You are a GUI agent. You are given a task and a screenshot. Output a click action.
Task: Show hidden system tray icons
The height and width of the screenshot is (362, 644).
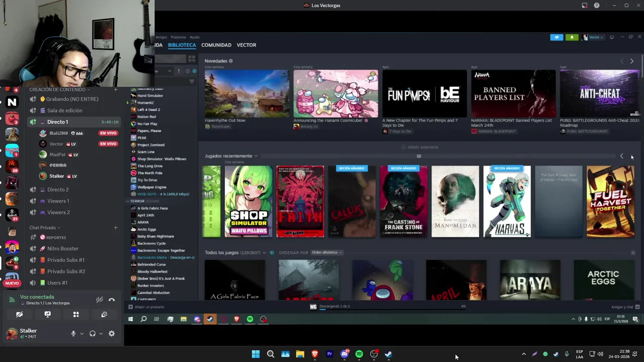[524, 354]
